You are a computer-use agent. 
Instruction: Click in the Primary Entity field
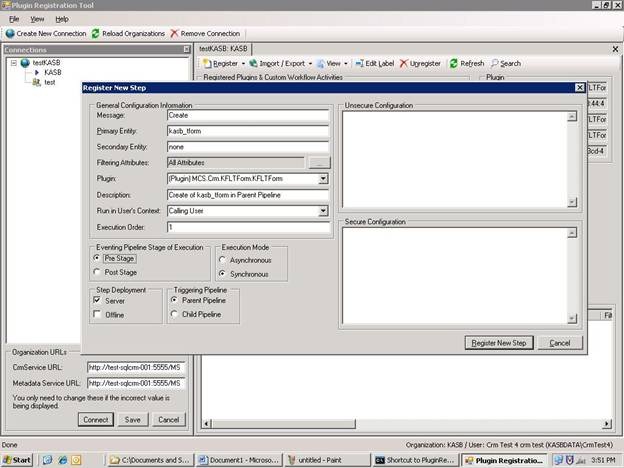(x=248, y=131)
